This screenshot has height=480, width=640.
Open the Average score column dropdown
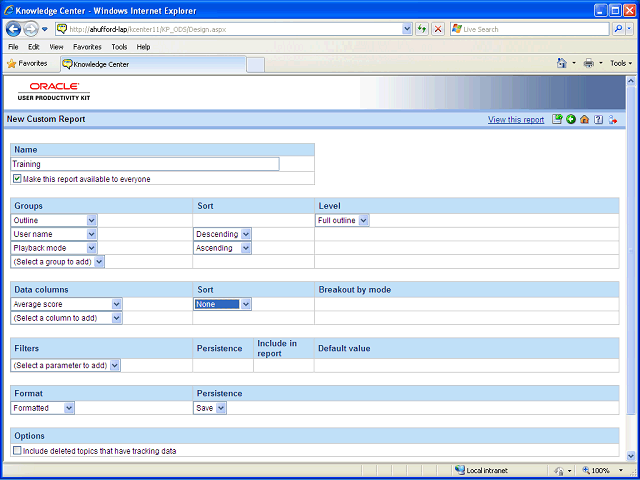coord(66,304)
